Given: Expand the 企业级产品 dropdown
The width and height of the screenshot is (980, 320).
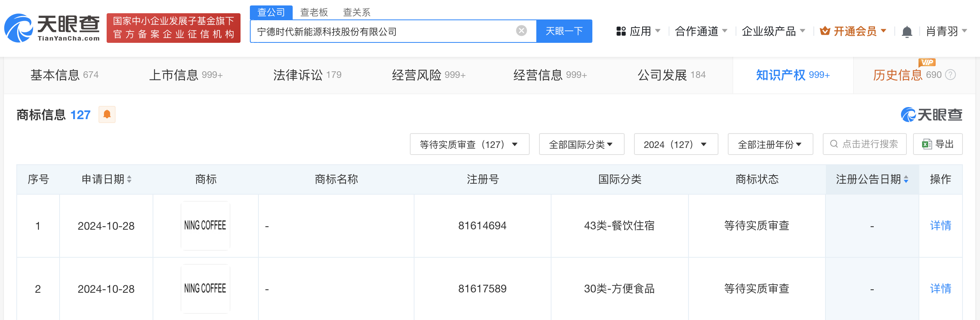Looking at the screenshot, I should point(773,31).
